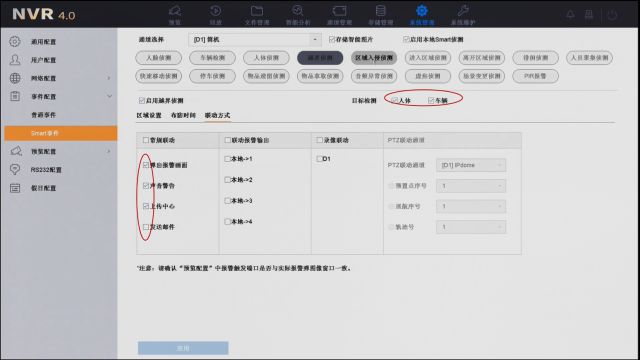
Task: Select the pattern number (轨迹号) radio button
Action: [391, 227]
